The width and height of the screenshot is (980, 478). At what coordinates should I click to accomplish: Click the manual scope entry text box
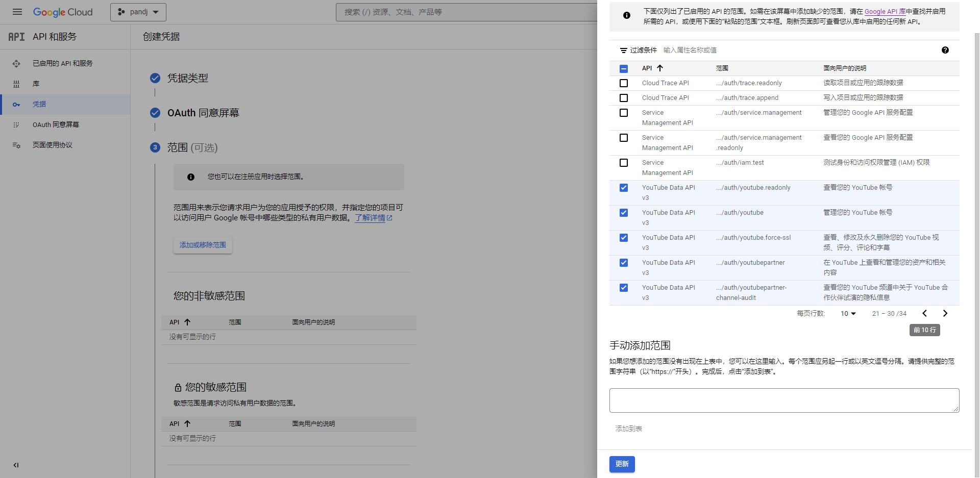click(783, 400)
